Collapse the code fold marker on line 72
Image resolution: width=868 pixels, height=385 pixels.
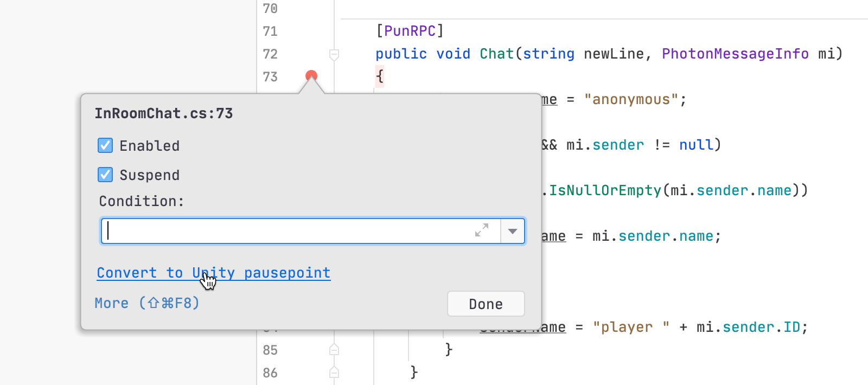[334, 54]
